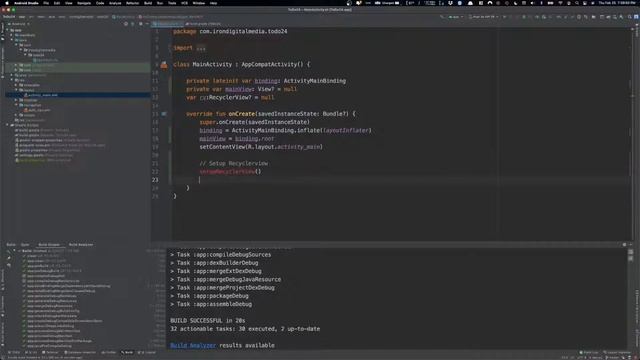
Task: Click the build panel hide icon
Action: (631, 244)
